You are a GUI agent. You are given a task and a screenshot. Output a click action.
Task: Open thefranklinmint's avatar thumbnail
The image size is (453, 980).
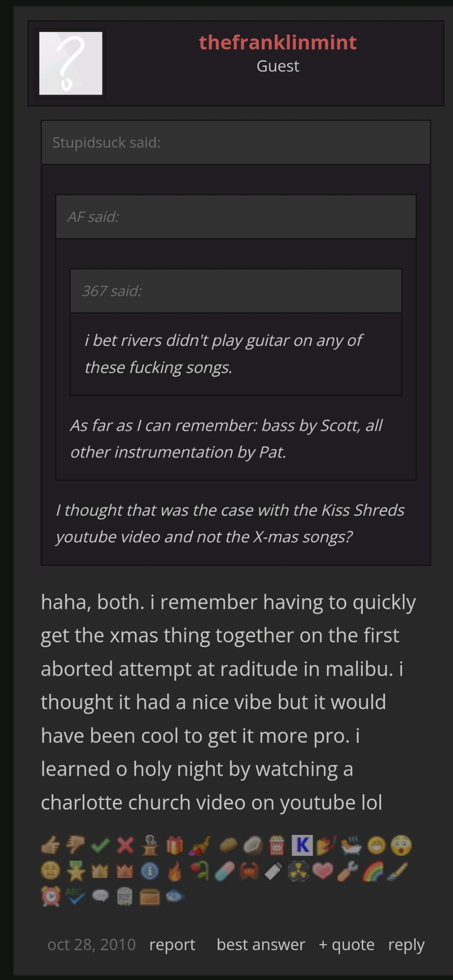[x=71, y=64]
